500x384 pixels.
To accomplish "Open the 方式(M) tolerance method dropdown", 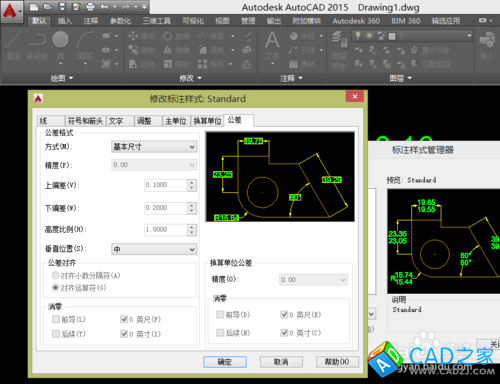I will click(x=154, y=147).
